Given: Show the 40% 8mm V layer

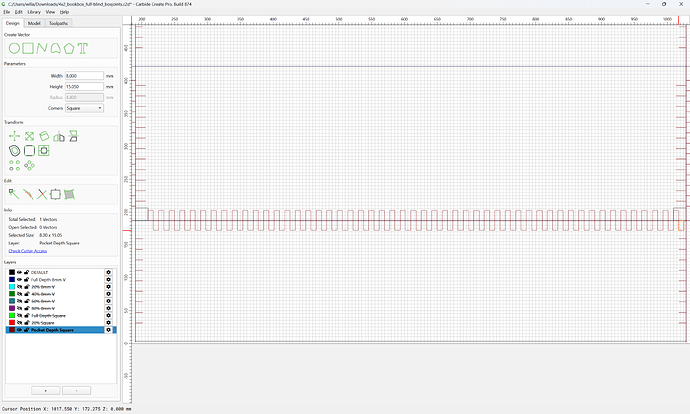Looking at the screenshot, I should coord(19,294).
